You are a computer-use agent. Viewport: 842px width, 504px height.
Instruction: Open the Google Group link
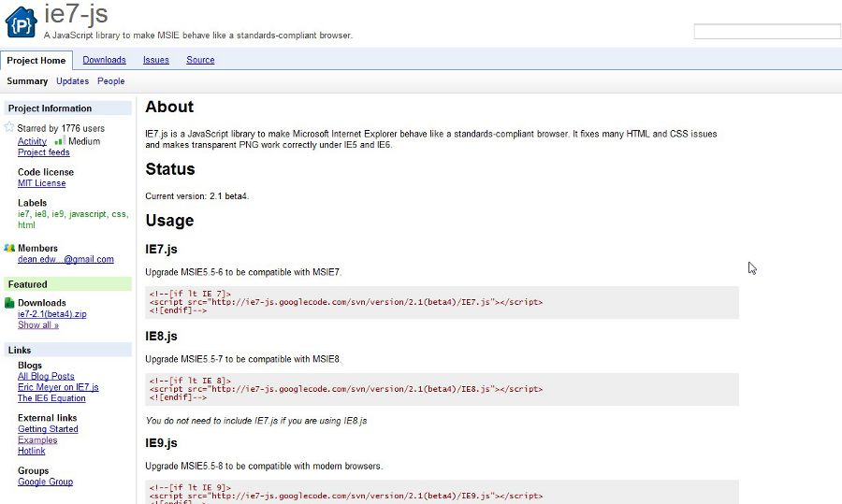45,482
